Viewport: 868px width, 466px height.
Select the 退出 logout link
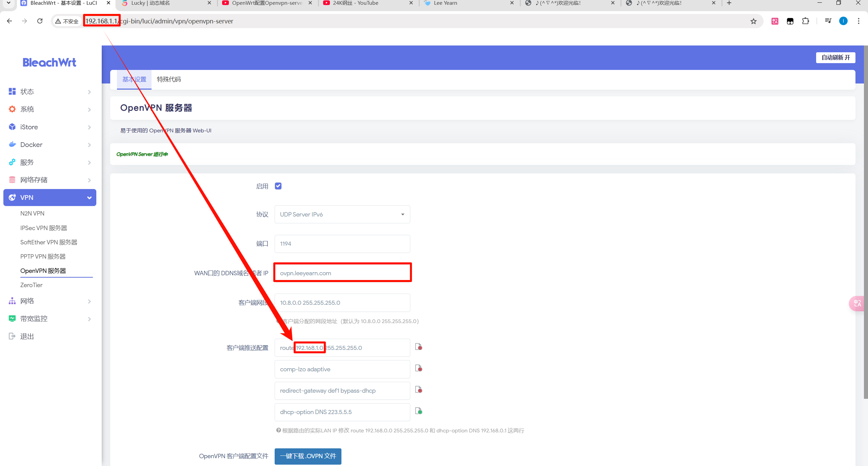[27, 336]
